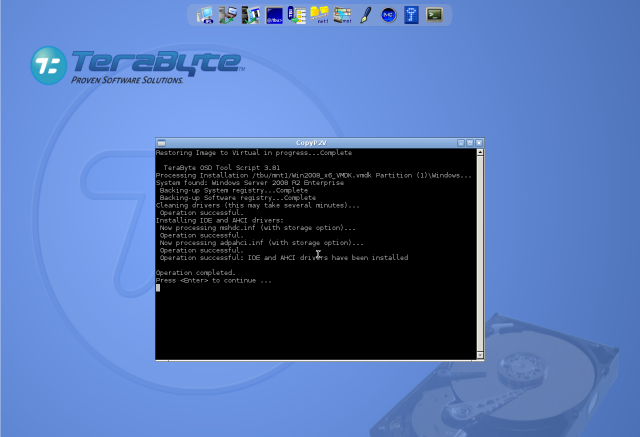Click 'Restoring Image to Virtual in progress...Complete'
Viewport: 640px width, 437px height.
tap(254, 153)
